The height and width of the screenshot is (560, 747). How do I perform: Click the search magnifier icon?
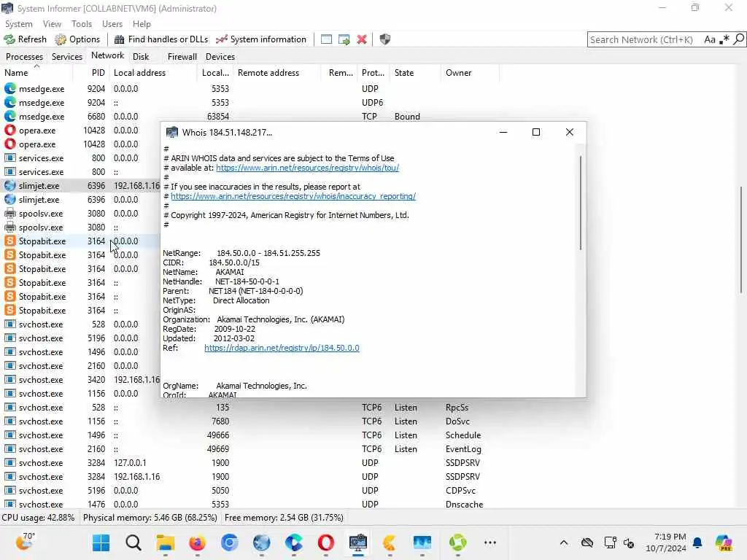pos(738,39)
